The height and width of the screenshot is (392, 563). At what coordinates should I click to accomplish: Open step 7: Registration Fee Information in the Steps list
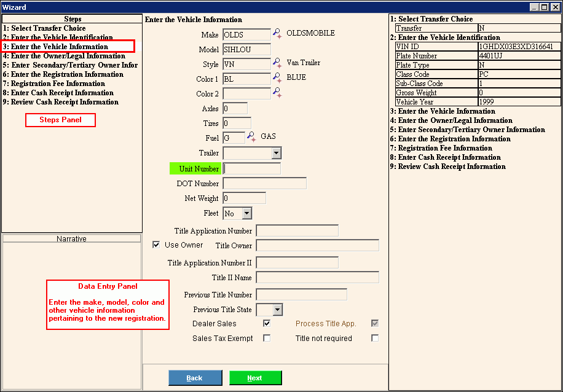click(x=54, y=84)
